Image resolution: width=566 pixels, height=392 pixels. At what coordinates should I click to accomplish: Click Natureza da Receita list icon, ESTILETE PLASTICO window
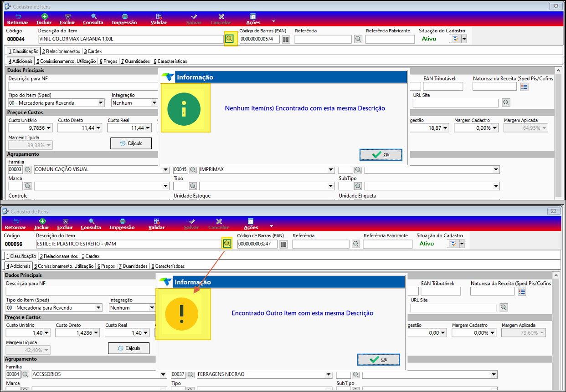pyautogui.click(x=521, y=291)
